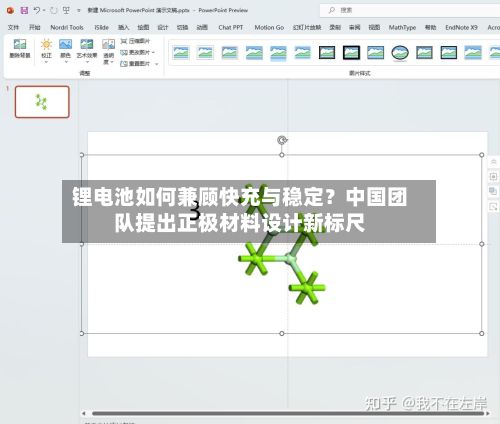
Task: Apply the second picture style in gallery
Action: 205,52
